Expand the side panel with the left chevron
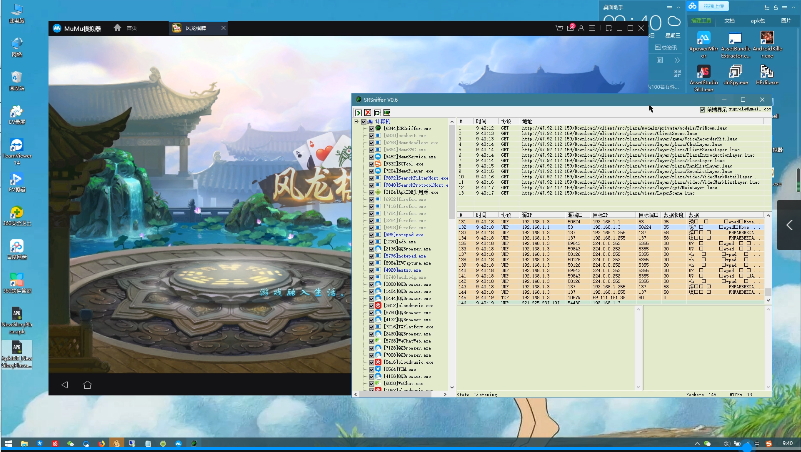The height and width of the screenshot is (452, 801). click(x=789, y=225)
